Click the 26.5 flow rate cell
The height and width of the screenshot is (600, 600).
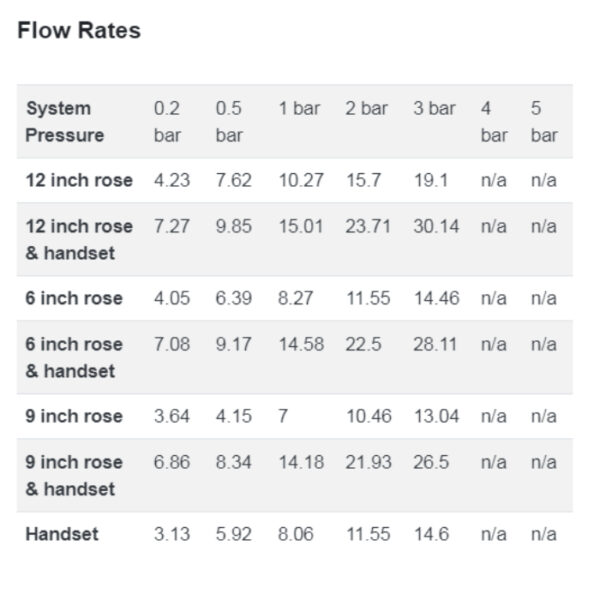click(431, 462)
